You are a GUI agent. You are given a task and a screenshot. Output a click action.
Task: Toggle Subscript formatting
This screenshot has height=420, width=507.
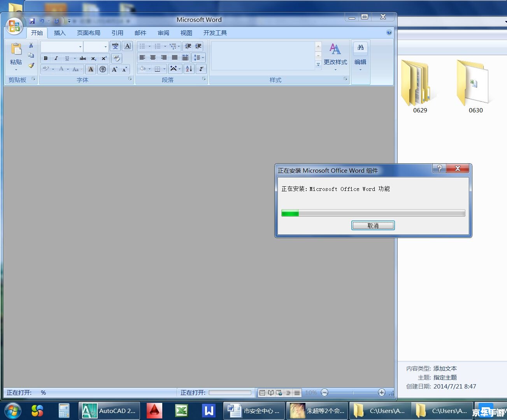[x=93, y=58]
